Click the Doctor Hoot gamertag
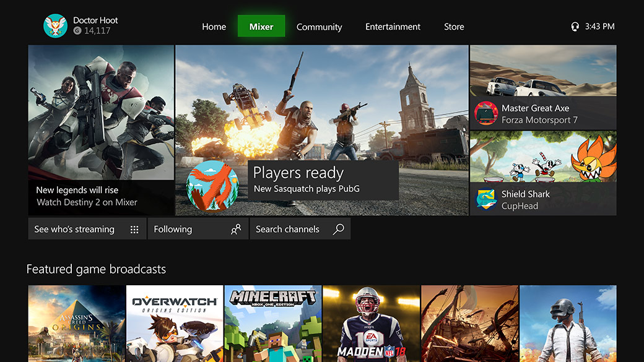 (x=95, y=20)
